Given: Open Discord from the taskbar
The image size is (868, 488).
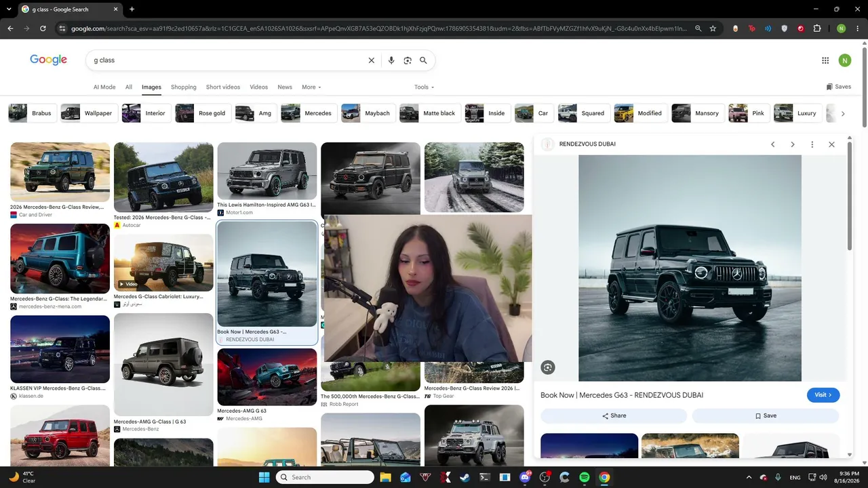Looking at the screenshot, I should (x=525, y=477).
